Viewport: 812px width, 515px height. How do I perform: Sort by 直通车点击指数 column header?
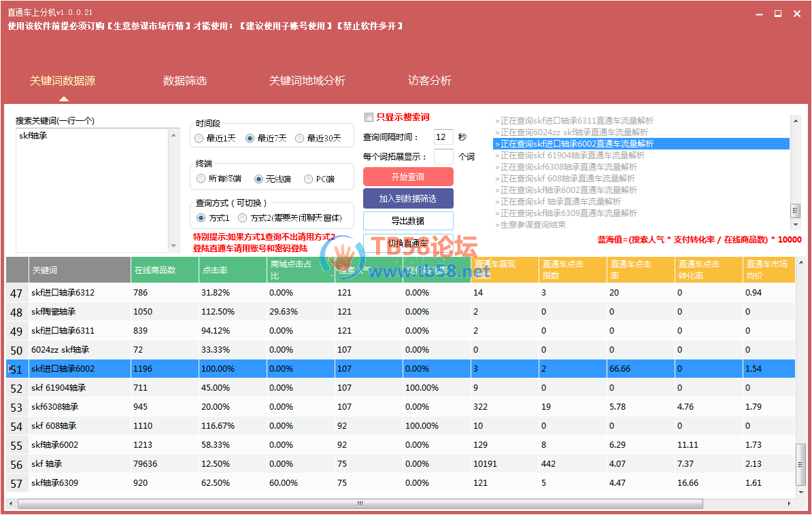pos(573,270)
